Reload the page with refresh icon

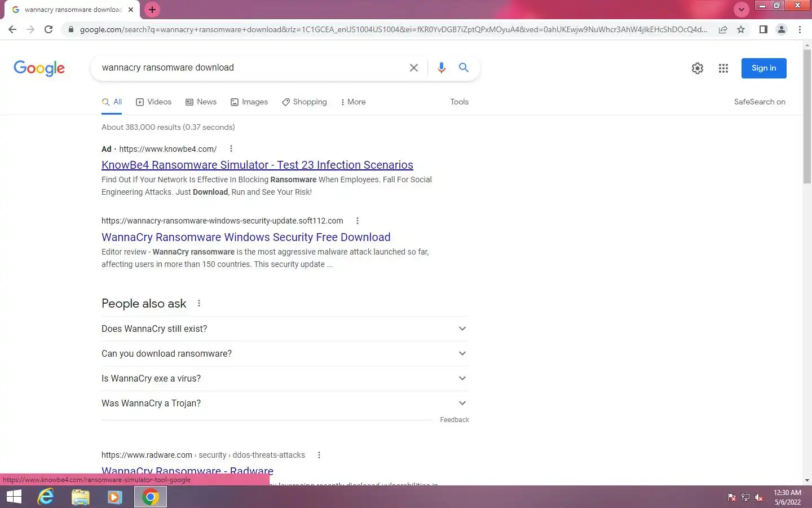tap(48, 29)
